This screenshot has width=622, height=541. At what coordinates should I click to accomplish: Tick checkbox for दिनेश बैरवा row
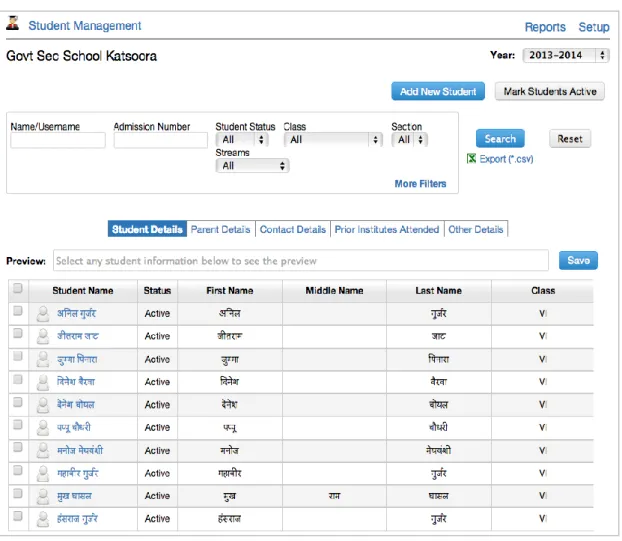click(x=17, y=380)
